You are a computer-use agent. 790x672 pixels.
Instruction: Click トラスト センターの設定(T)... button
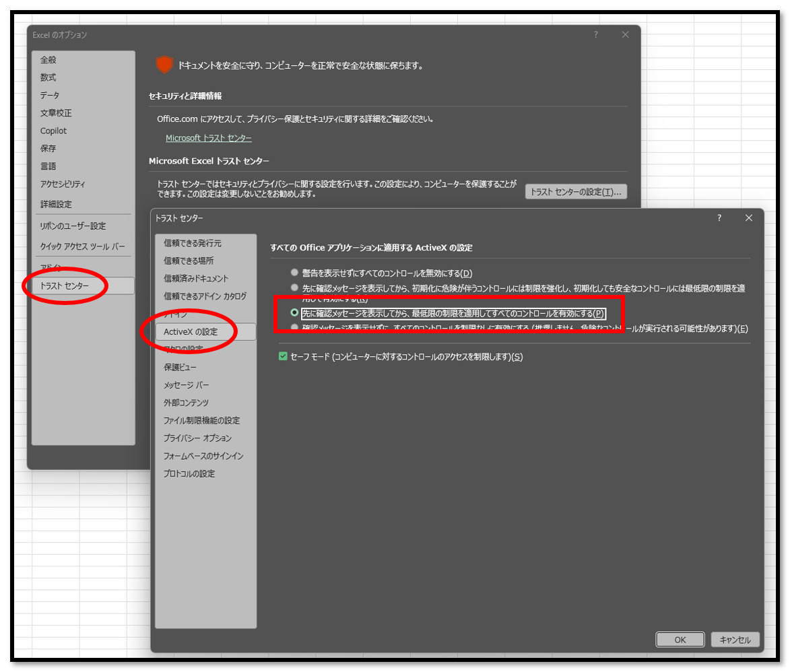click(576, 191)
